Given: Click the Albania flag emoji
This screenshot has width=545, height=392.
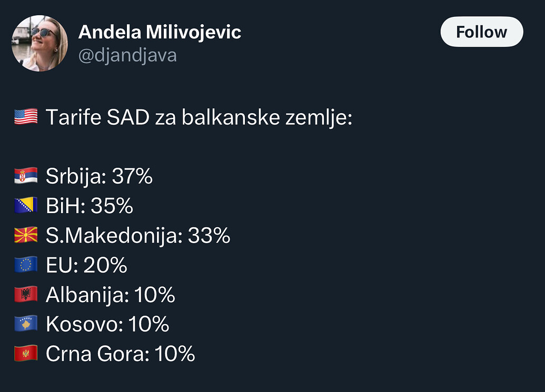Looking at the screenshot, I should click(26, 295).
